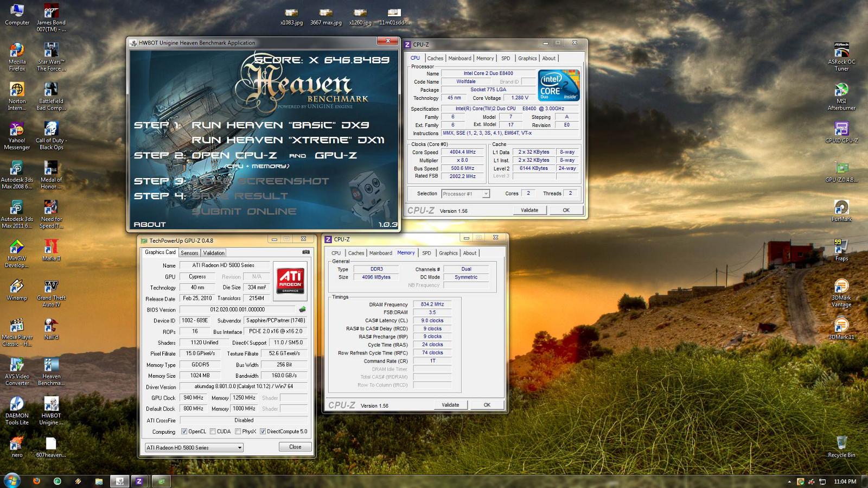Click the BIOS save chip icon in GPU-Z
868x488 pixels.
coord(302,309)
